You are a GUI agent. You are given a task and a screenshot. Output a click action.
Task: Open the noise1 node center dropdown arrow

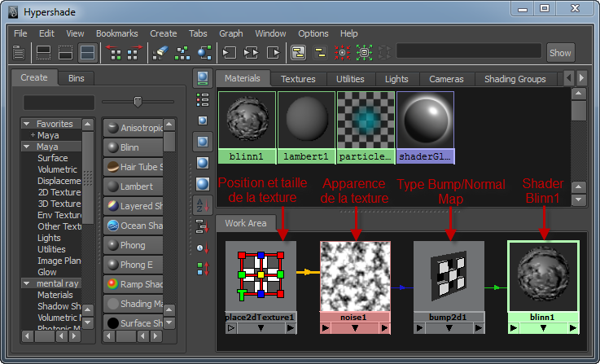tap(355, 328)
